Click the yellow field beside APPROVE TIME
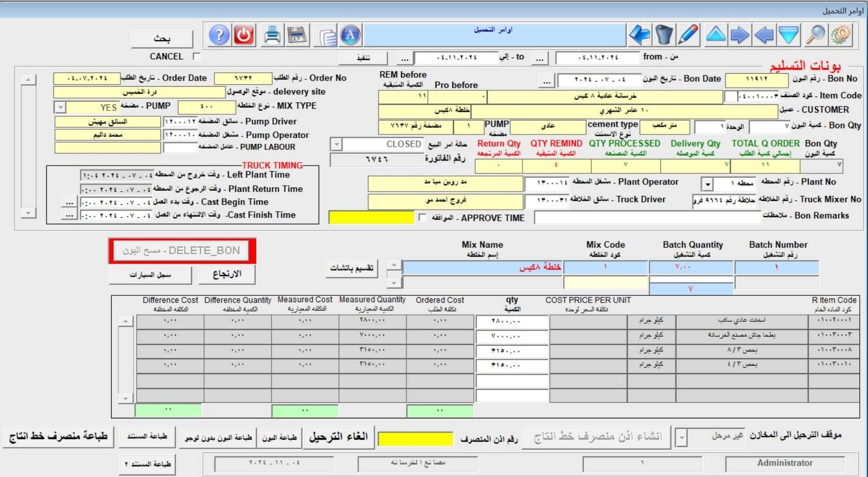This screenshot has height=477, width=868. (x=372, y=218)
